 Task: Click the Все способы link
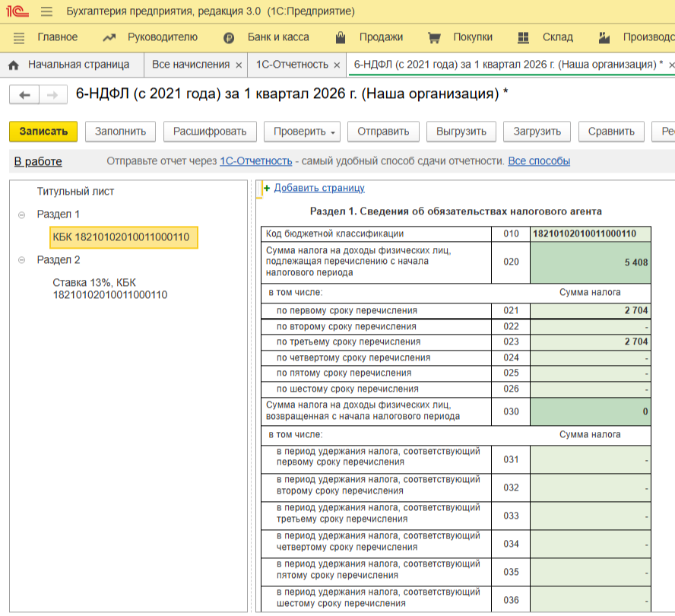pos(539,161)
